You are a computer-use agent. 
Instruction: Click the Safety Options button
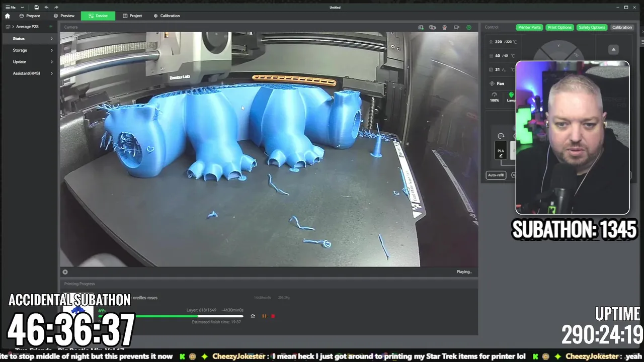click(x=592, y=27)
